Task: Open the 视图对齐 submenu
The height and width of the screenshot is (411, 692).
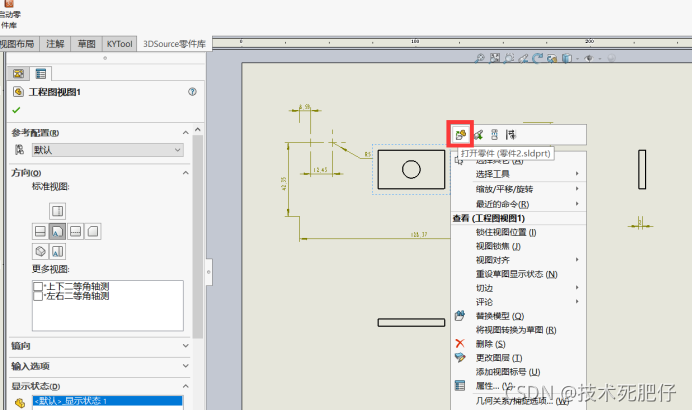Action: point(519,260)
